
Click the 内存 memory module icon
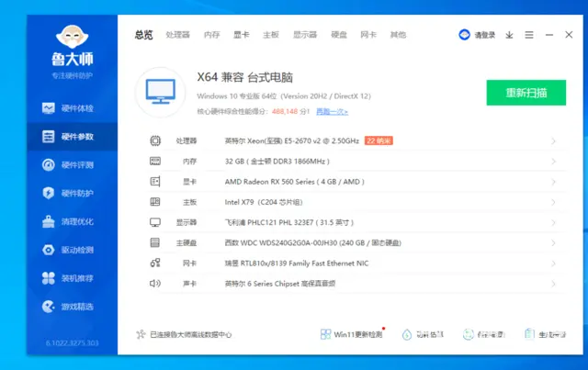[x=155, y=162]
